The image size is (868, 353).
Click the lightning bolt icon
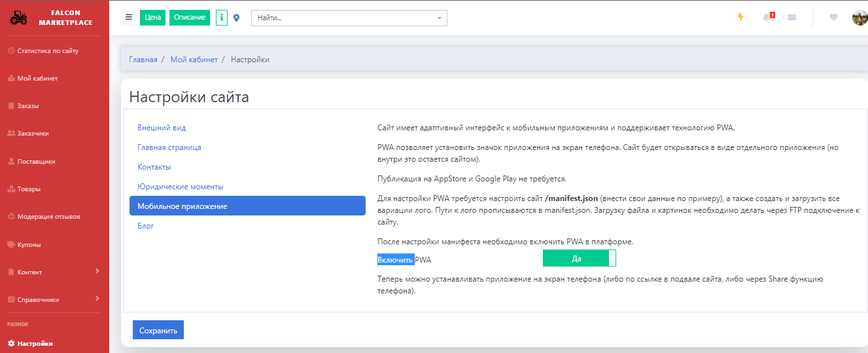[740, 18]
